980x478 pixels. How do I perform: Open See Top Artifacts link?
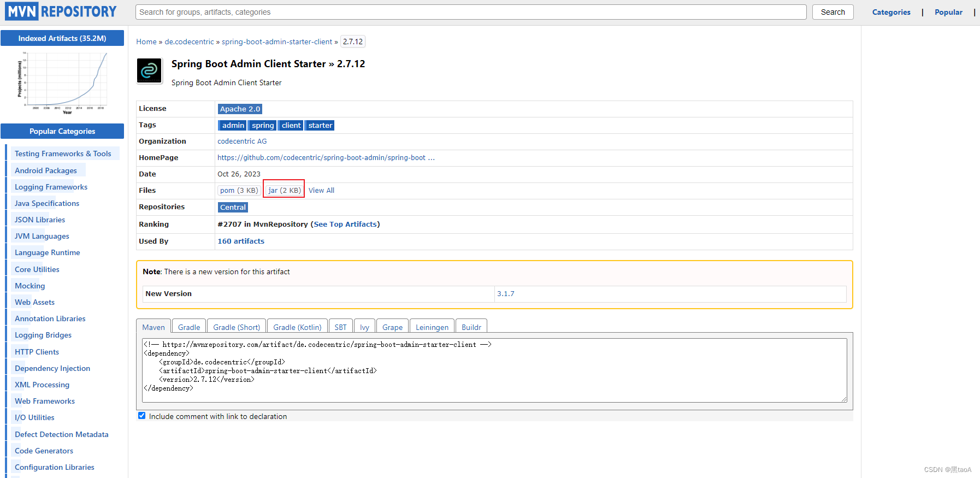pos(345,225)
